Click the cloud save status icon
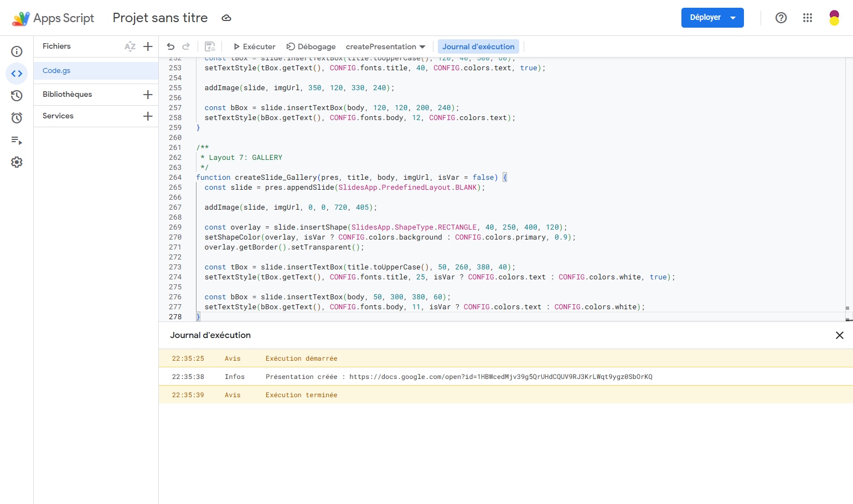 tap(226, 18)
